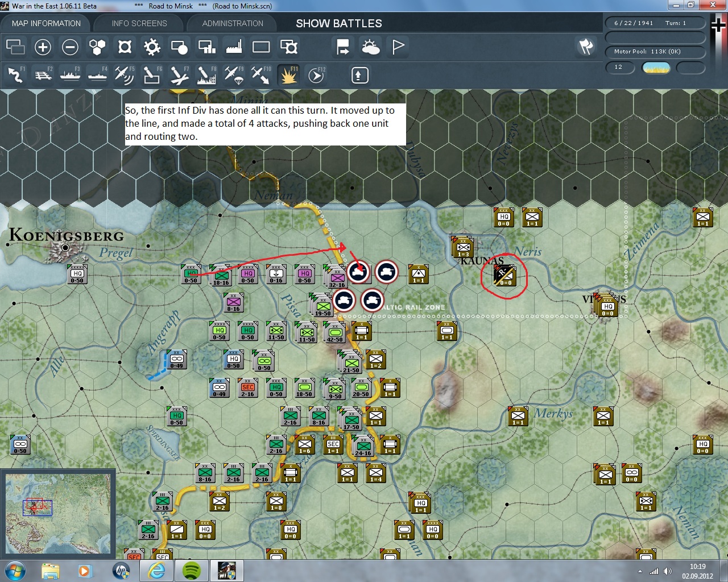Select the 42-50 green unit counter
Screen dimensions: 728x582
334,332
